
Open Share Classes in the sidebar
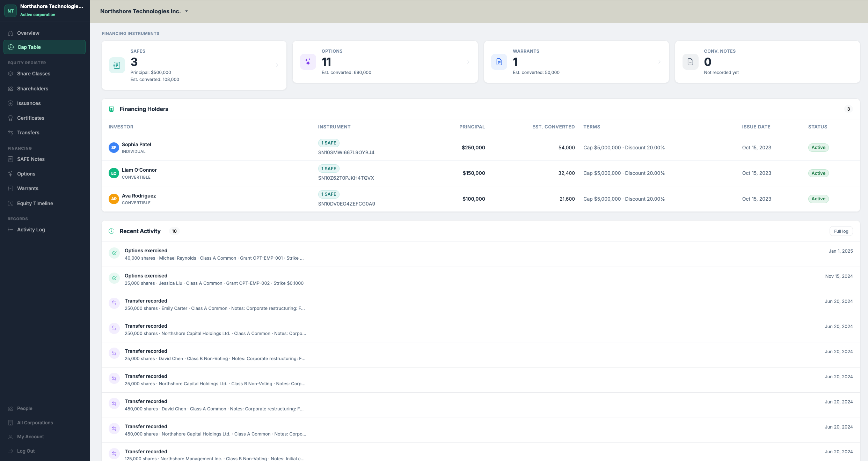click(x=34, y=74)
